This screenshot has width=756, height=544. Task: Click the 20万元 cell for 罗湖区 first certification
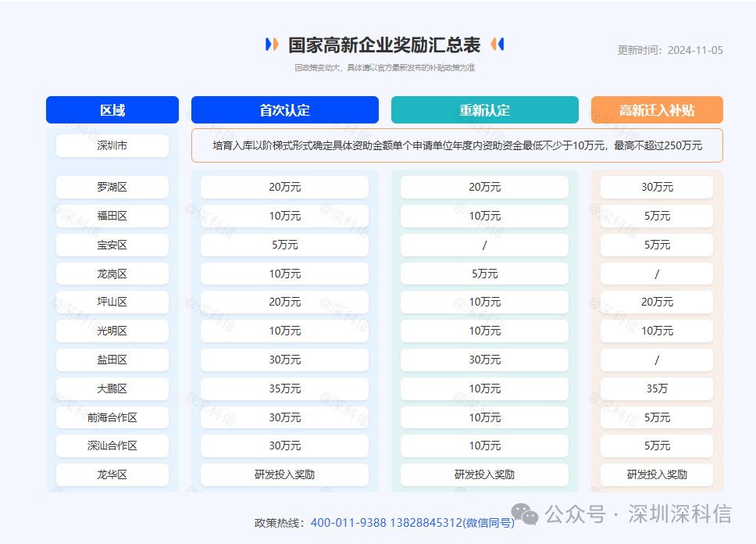[x=284, y=187]
